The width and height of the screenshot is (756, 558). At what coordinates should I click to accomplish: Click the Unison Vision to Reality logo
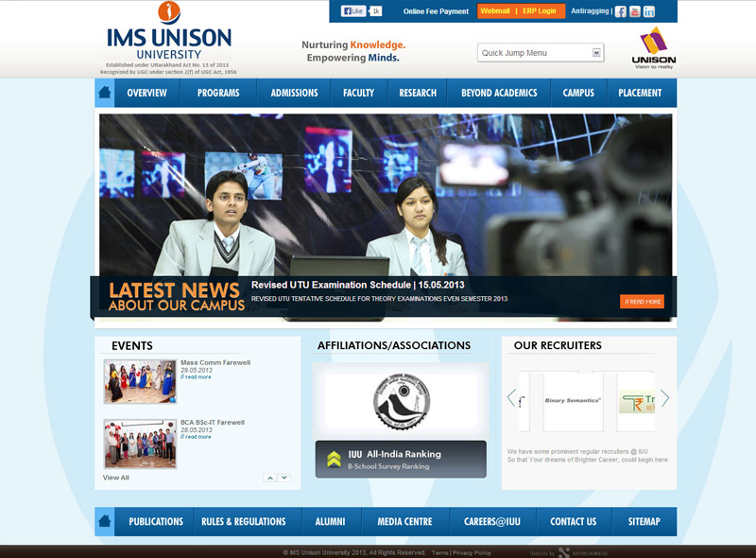pyautogui.click(x=653, y=48)
